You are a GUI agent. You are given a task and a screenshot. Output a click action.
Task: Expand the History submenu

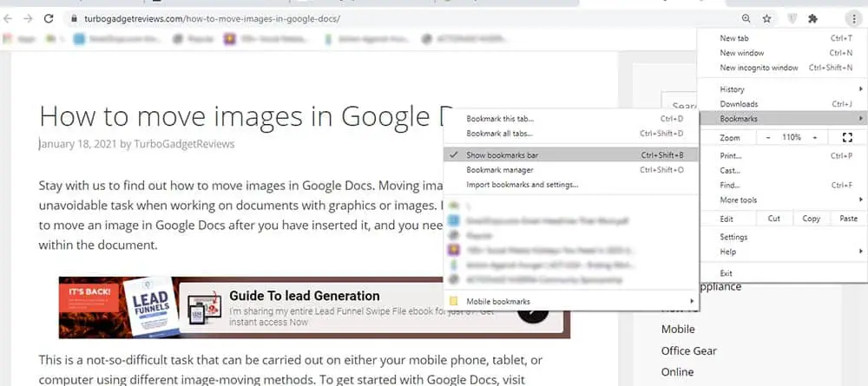782,89
